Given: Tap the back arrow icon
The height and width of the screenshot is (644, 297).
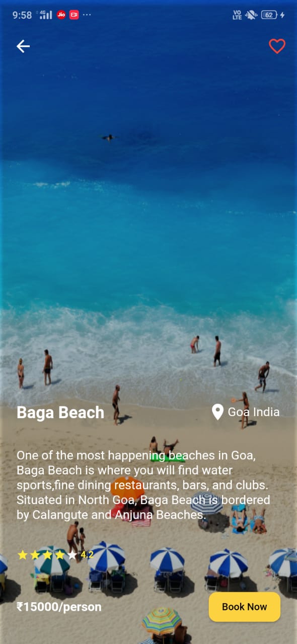Looking at the screenshot, I should click(x=23, y=46).
